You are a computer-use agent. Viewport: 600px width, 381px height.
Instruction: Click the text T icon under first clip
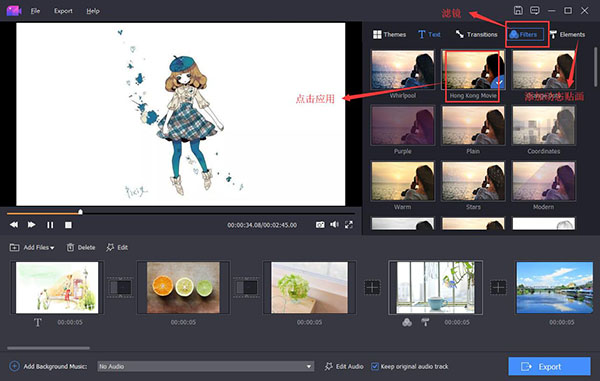(38, 322)
